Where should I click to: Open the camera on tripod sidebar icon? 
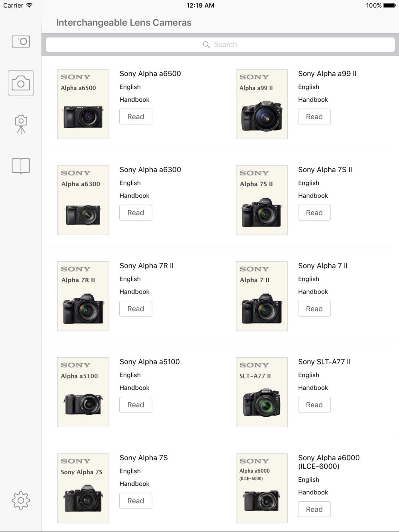click(x=21, y=125)
